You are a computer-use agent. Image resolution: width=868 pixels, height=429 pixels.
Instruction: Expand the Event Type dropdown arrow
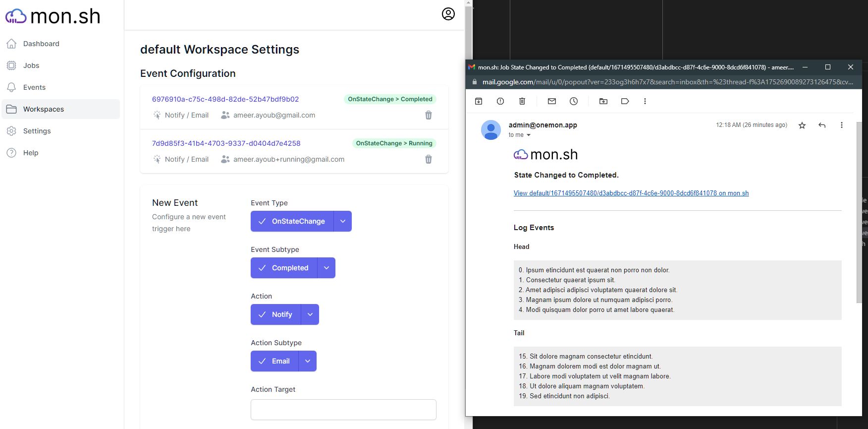coord(343,221)
